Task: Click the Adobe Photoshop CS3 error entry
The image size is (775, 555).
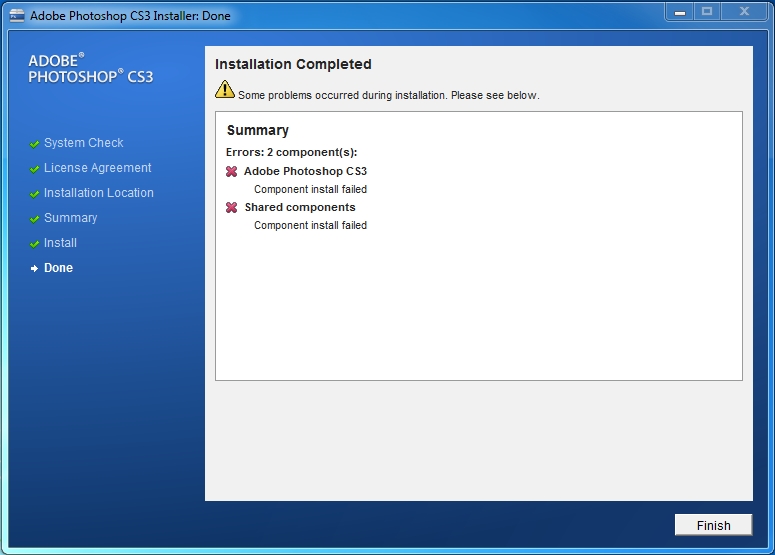Action: (x=305, y=171)
